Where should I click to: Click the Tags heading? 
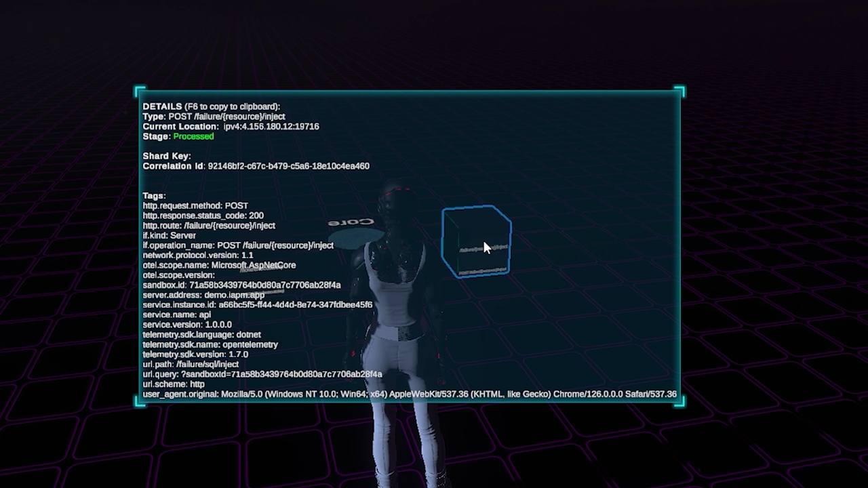pyautogui.click(x=154, y=196)
